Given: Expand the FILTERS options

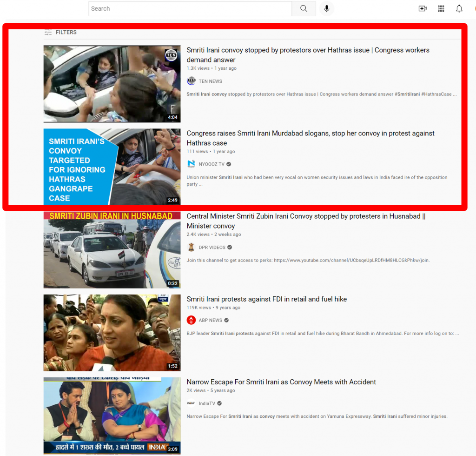Looking at the screenshot, I should (60, 32).
